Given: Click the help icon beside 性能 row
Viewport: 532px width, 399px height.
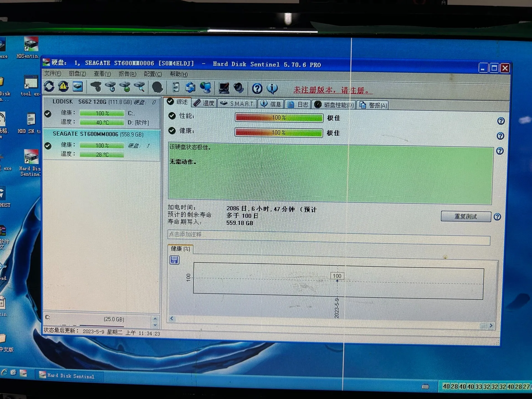Looking at the screenshot, I should [501, 121].
